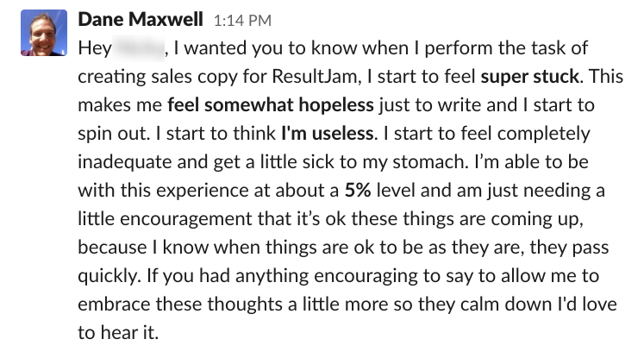
Task: Click the bold phrase super stuck
Action: 530,77
